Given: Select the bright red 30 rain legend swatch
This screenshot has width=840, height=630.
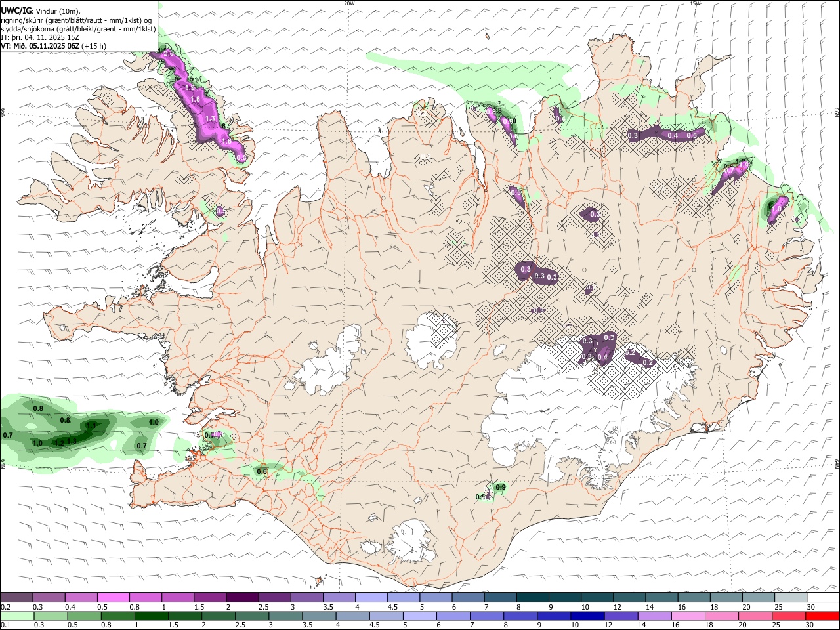Looking at the screenshot, I should (822, 616).
